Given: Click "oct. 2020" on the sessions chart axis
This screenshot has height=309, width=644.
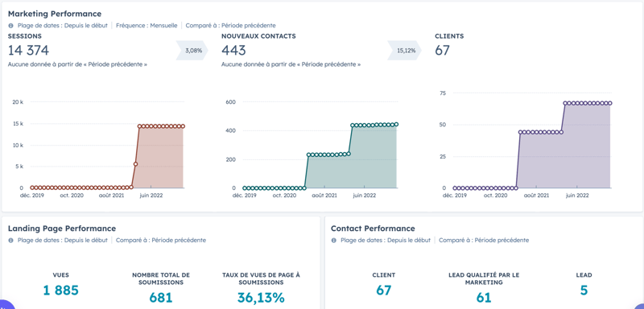Looking at the screenshot, I should (x=72, y=196).
